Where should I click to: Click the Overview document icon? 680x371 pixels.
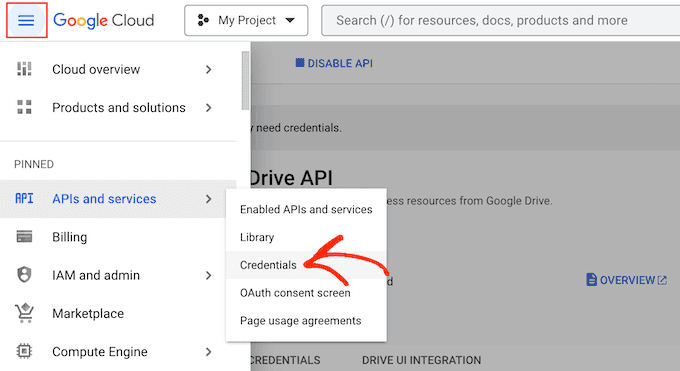click(591, 280)
